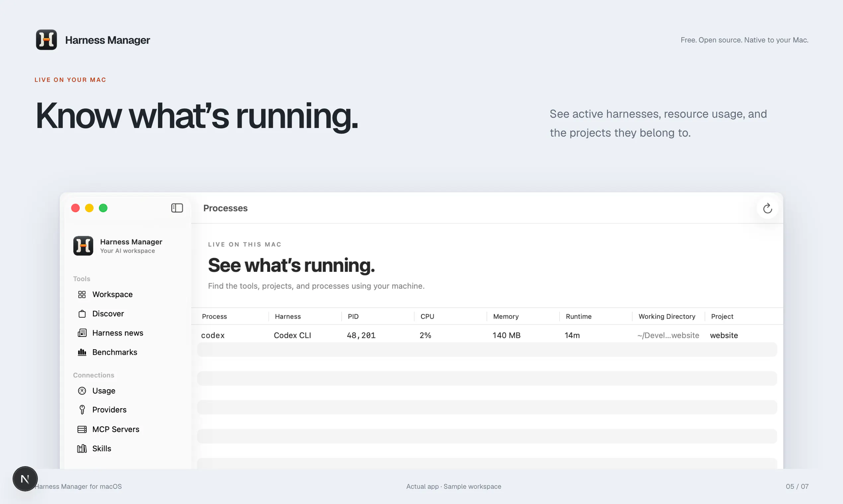Sort by the Project column header
The width and height of the screenshot is (843, 504).
tap(722, 317)
